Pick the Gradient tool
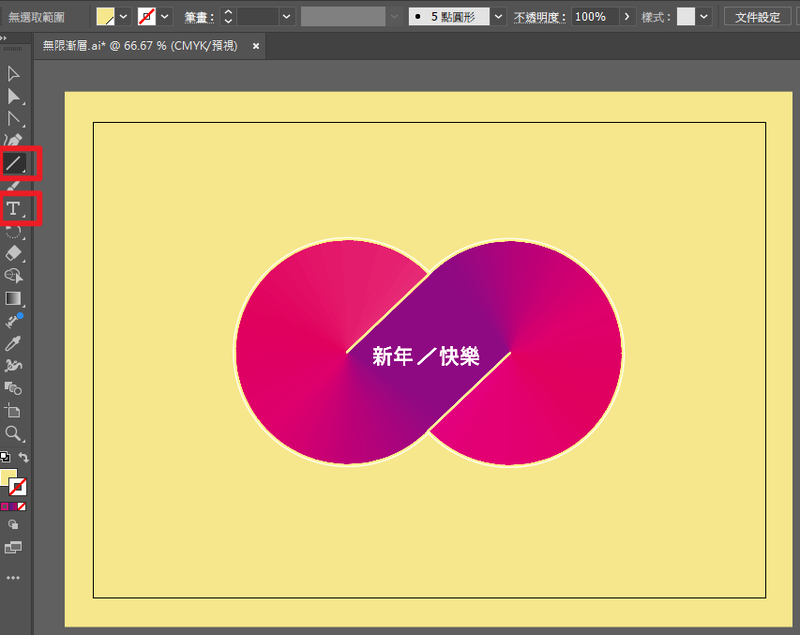The image size is (800, 635). click(14, 298)
